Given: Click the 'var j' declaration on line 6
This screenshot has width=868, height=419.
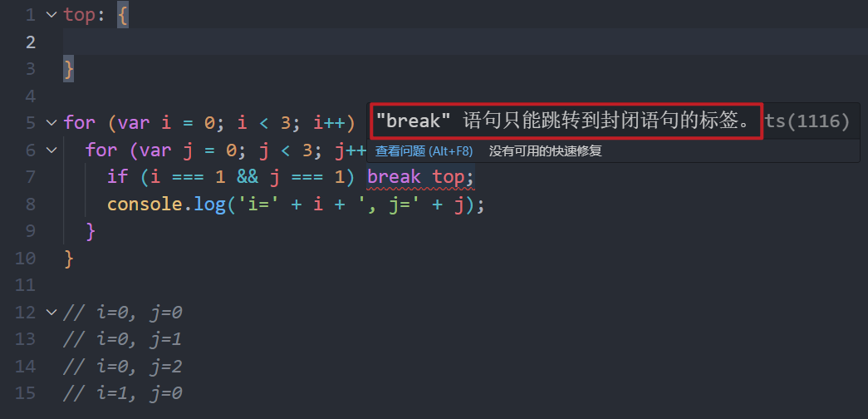Looking at the screenshot, I should click(x=167, y=150).
